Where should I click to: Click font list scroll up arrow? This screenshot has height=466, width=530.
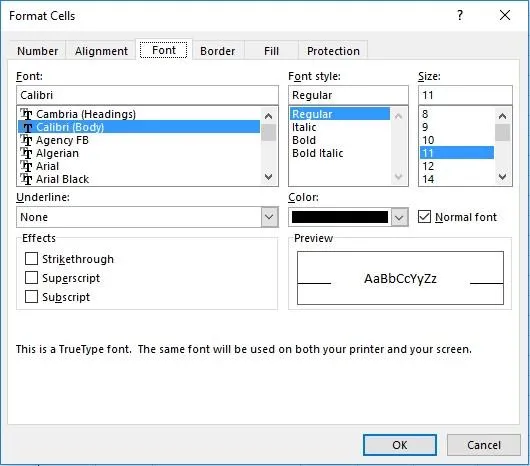click(x=268, y=116)
